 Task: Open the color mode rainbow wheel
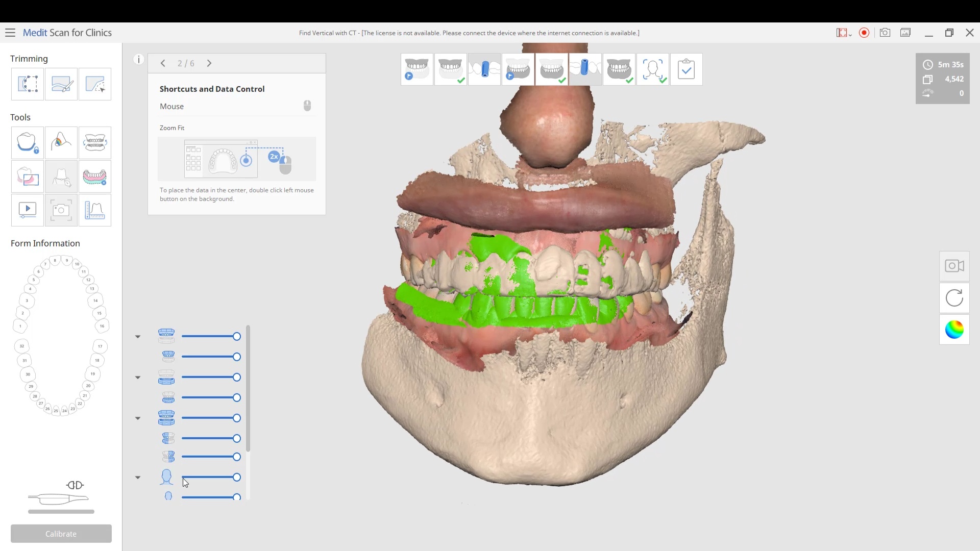954,330
